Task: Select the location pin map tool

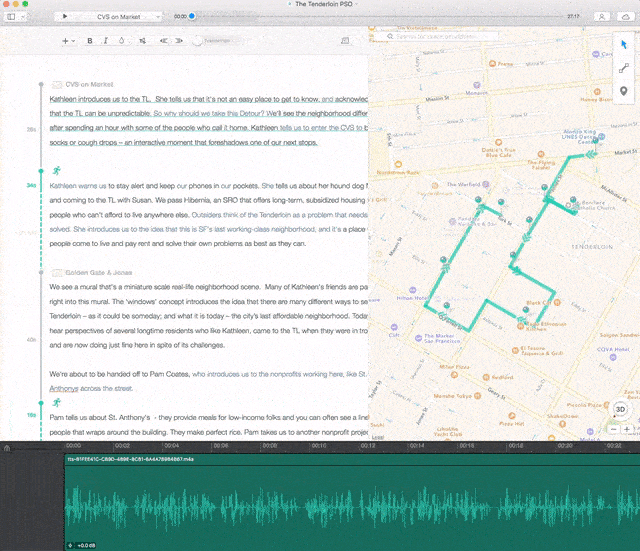Action: tap(624, 92)
